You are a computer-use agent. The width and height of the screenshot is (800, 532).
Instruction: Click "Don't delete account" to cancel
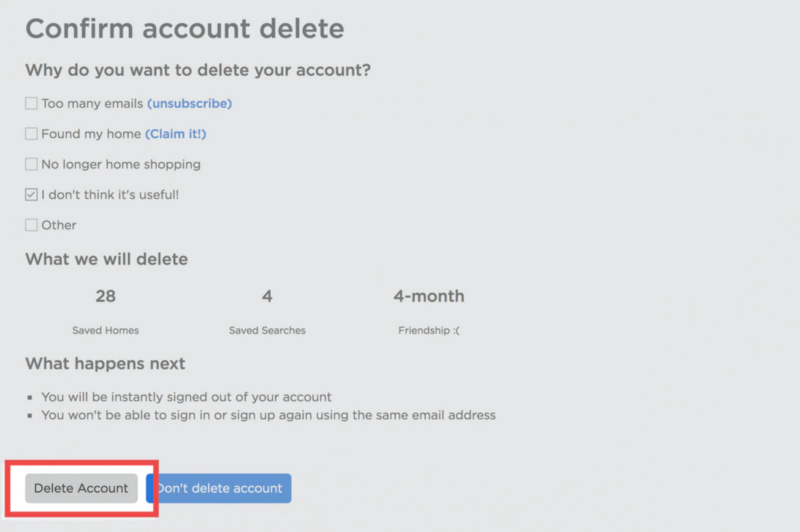coord(218,488)
